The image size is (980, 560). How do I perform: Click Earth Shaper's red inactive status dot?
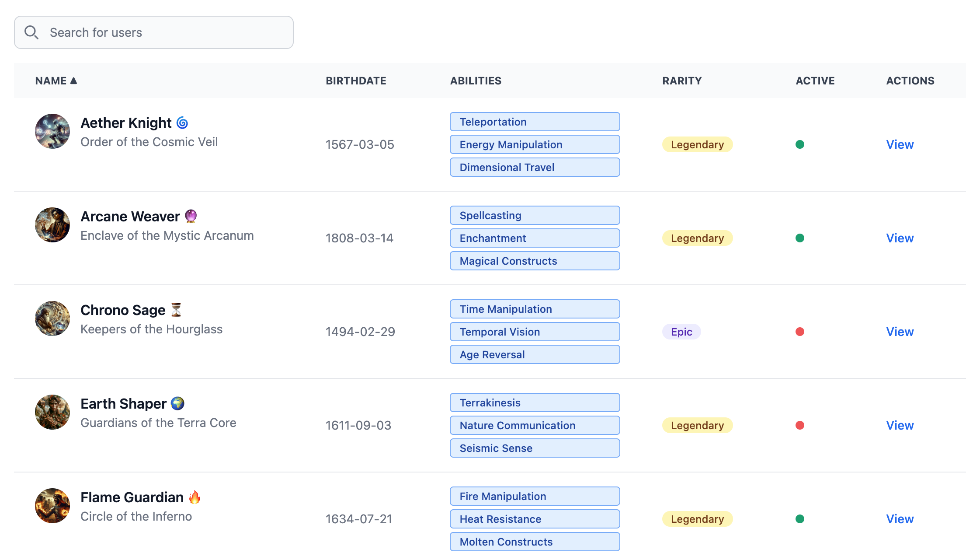[x=800, y=425]
